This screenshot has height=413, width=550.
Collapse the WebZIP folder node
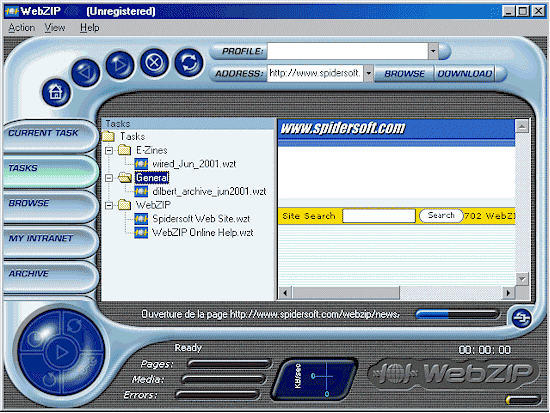point(109,205)
